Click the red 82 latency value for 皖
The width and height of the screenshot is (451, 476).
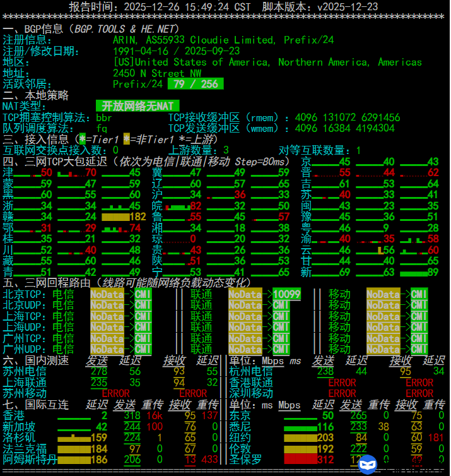[196, 206]
